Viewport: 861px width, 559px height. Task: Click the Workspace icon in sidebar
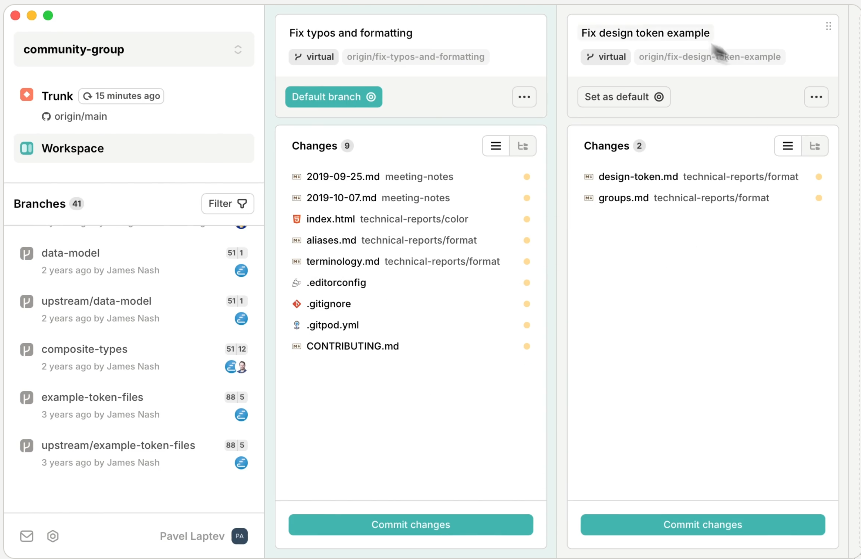click(x=27, y=148)
